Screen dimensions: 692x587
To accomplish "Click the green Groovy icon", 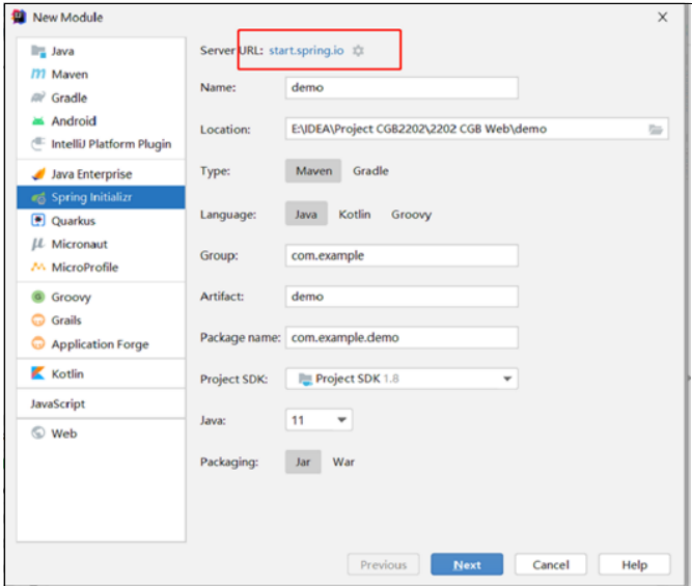I will [x=38, y=297].
